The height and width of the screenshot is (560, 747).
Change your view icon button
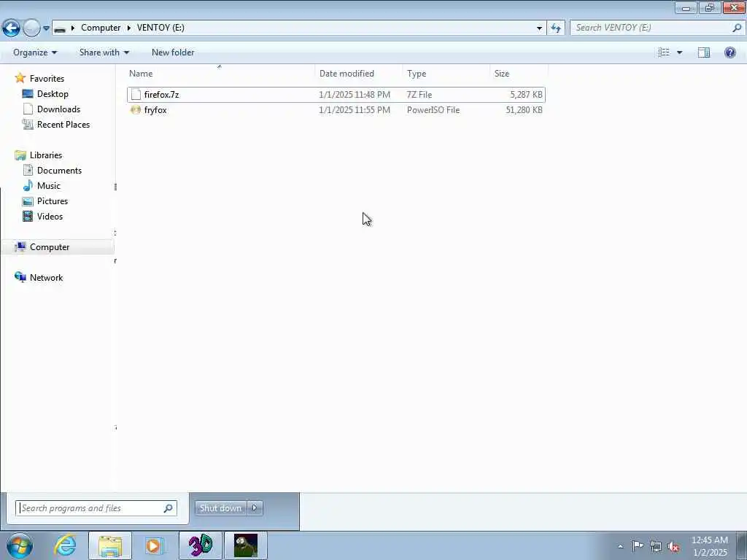click(x=664, y=52)
